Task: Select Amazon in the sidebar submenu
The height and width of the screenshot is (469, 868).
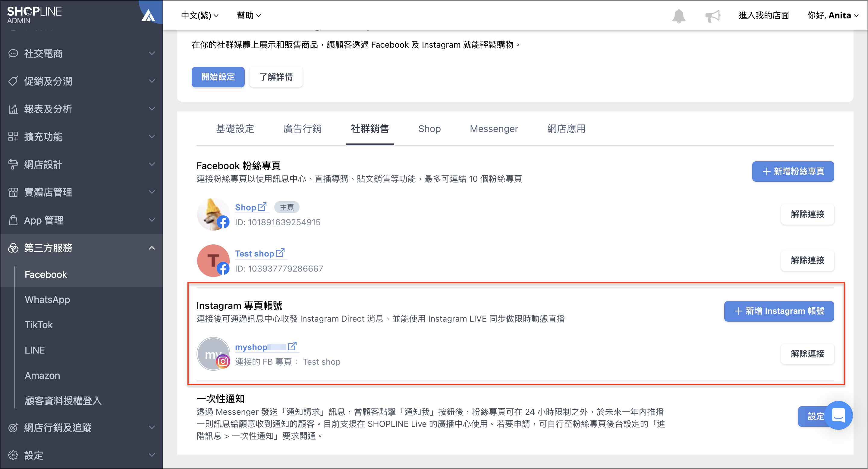Action: 42,376
